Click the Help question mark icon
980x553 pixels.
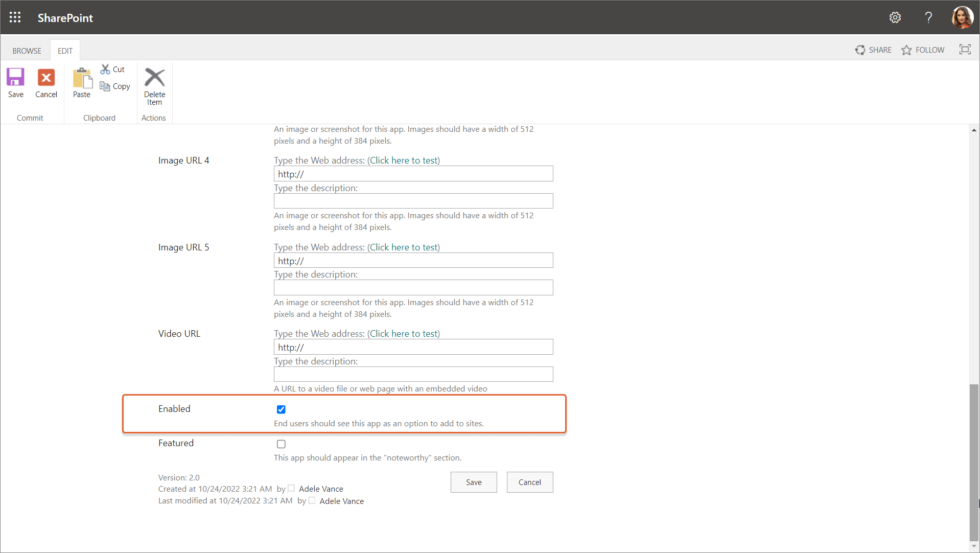pyautogui.click(x=928, y=17)
